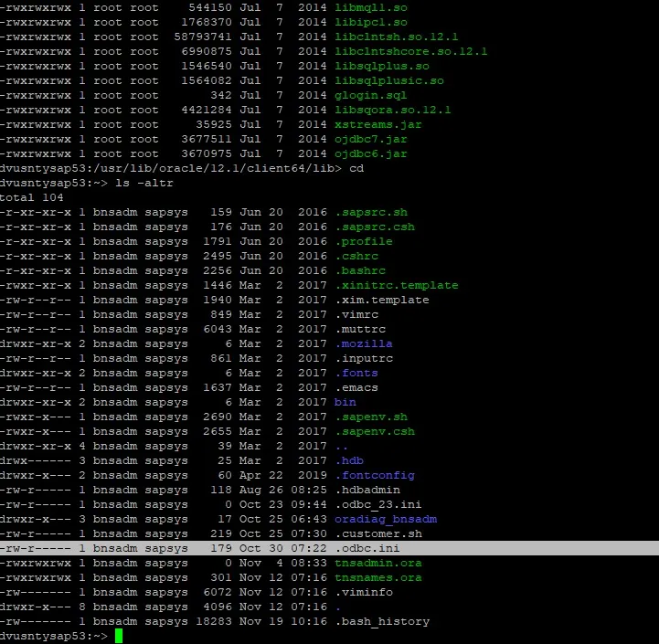This screenshot has width=659, height=644.
Task: Select the ojdbc7.jar filename
Action: 371,139
